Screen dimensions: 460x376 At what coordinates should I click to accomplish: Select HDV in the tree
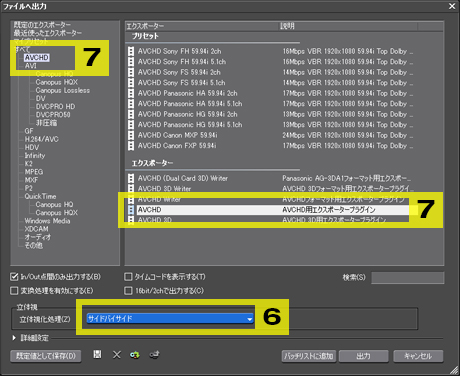coord(32,147)
